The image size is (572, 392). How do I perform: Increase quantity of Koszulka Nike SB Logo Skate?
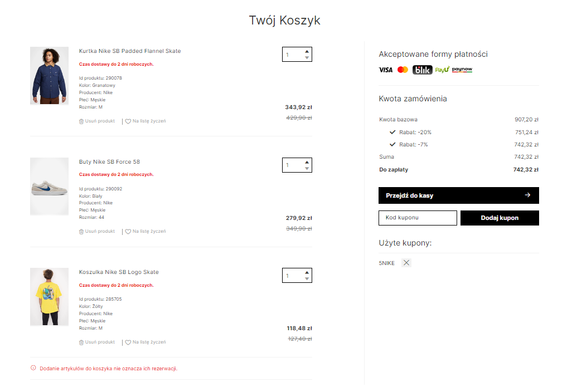(x=307, y=272)
